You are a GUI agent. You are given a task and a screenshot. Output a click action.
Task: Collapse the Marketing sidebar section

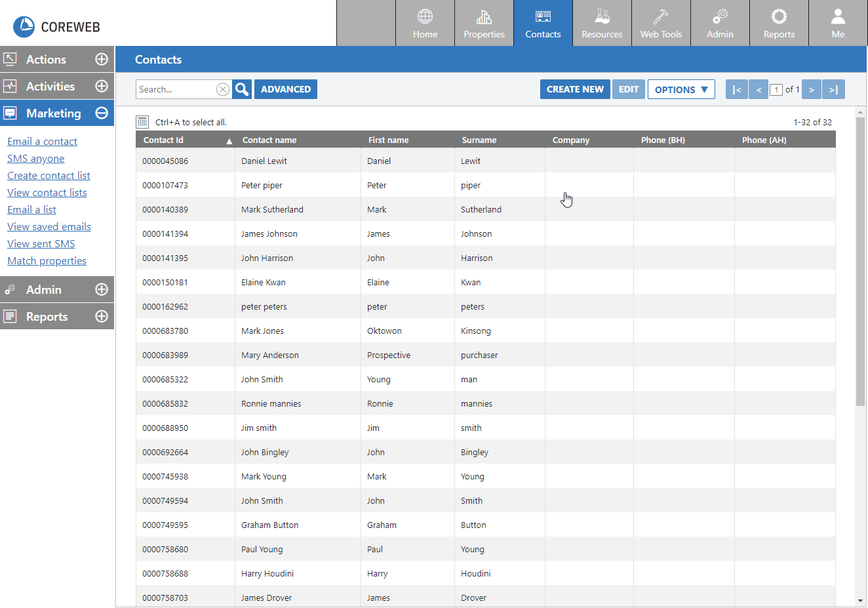coord(102,113)
